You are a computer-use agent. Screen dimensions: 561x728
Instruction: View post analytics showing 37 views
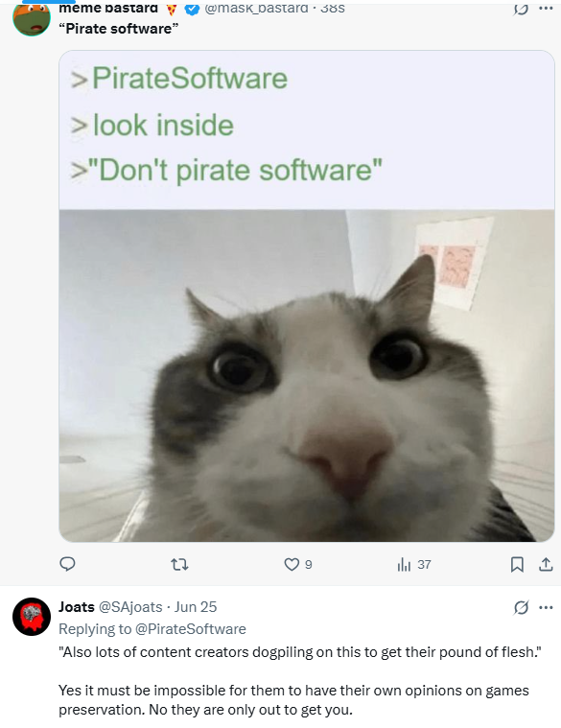tap(414, 565)
